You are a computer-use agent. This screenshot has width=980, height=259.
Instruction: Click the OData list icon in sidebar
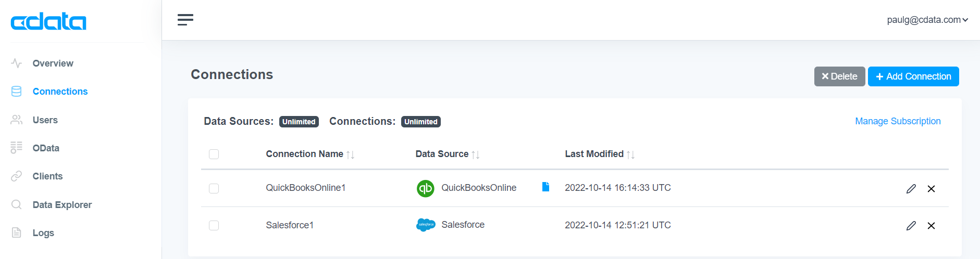click(x=17, y=148)
